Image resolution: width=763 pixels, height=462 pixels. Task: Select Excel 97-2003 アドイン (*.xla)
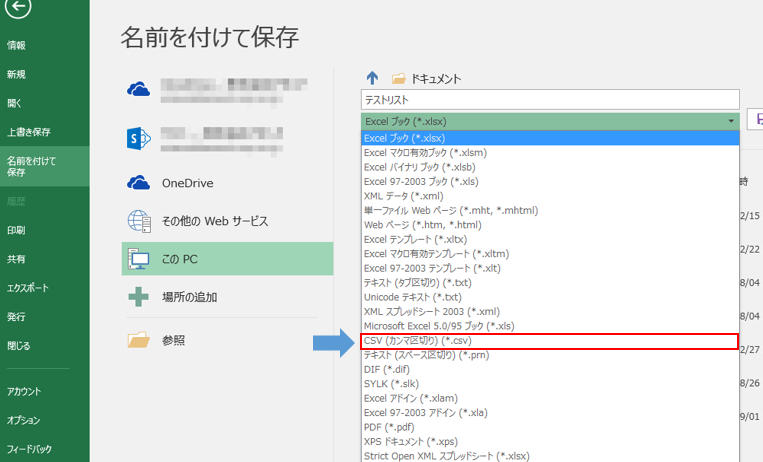tap(550, 412)
